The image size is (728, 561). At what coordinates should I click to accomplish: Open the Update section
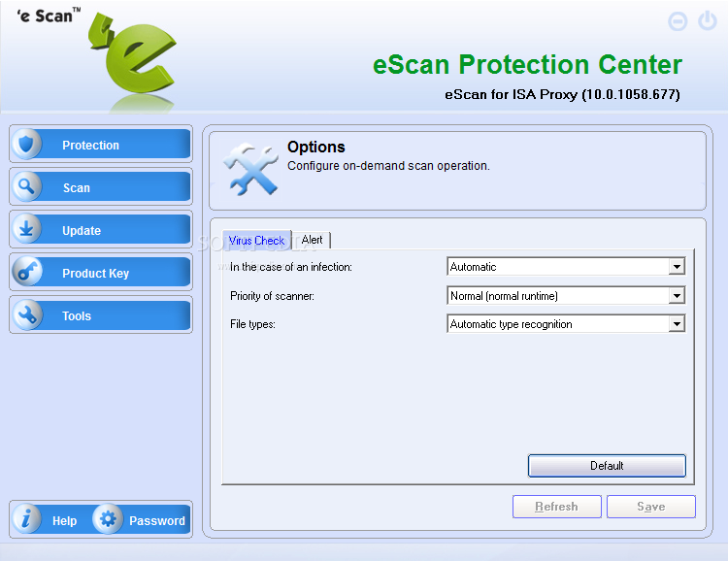click(x=101, y=230)
